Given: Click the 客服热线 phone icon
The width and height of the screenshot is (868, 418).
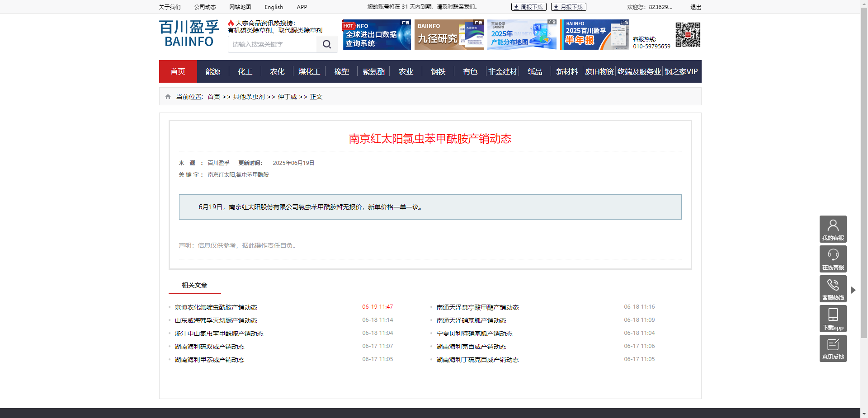Looking at the screenshot, I should click(x=833, y=289).
